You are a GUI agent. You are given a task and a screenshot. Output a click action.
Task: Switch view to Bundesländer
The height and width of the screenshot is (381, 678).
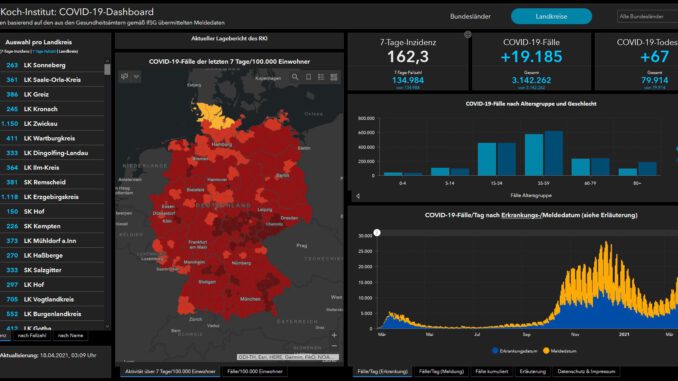470,16
